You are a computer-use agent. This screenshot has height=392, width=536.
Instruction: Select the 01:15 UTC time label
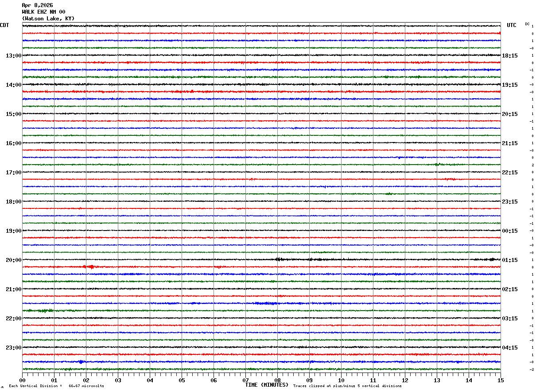coord(510,260)
